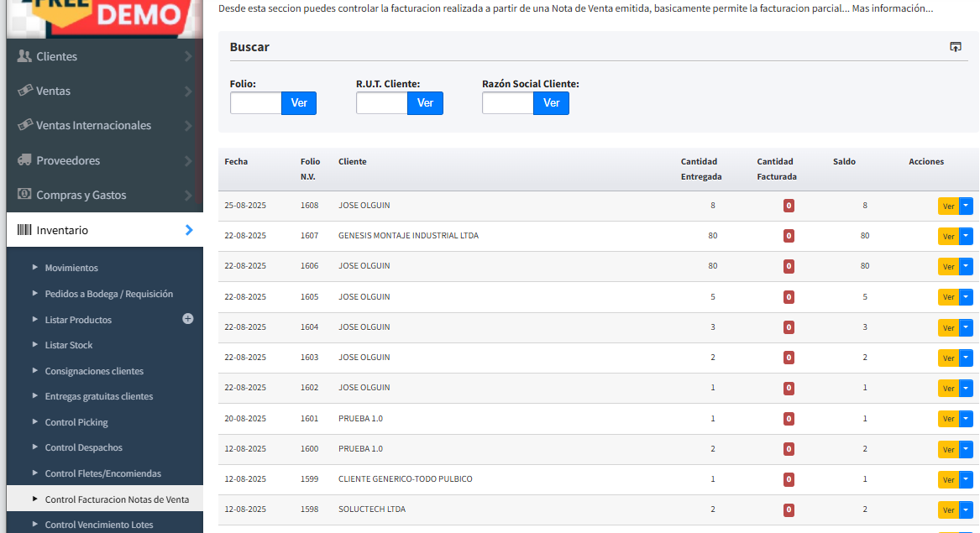Click the R.U.T. Cliente search input

coord(382,103)
